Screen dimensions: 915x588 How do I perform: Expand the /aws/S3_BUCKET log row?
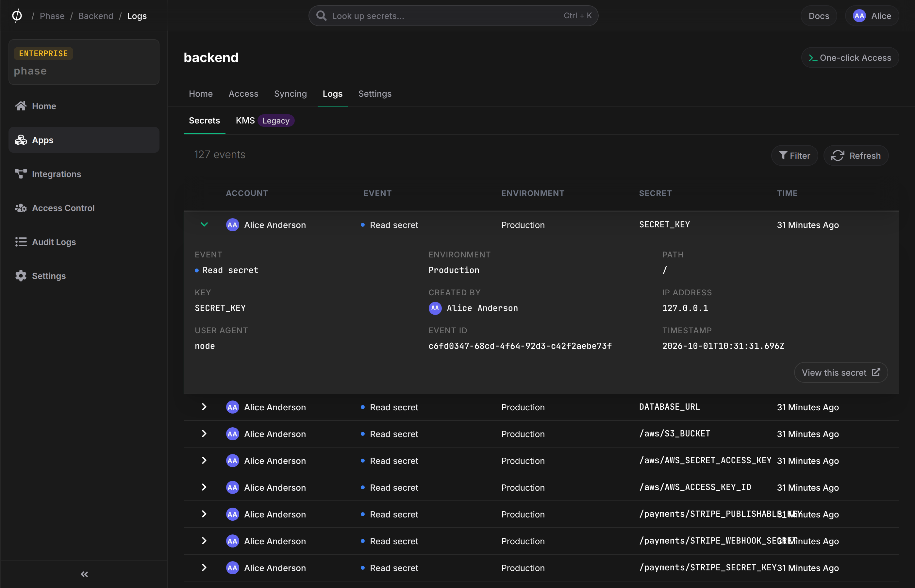(x=204, y=434)
